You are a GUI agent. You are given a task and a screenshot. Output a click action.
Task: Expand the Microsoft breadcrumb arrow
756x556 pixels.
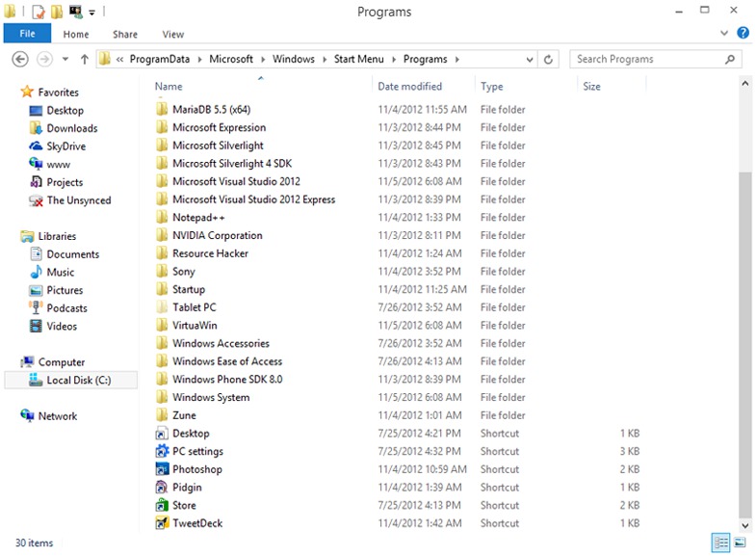[x=263, y=60]
